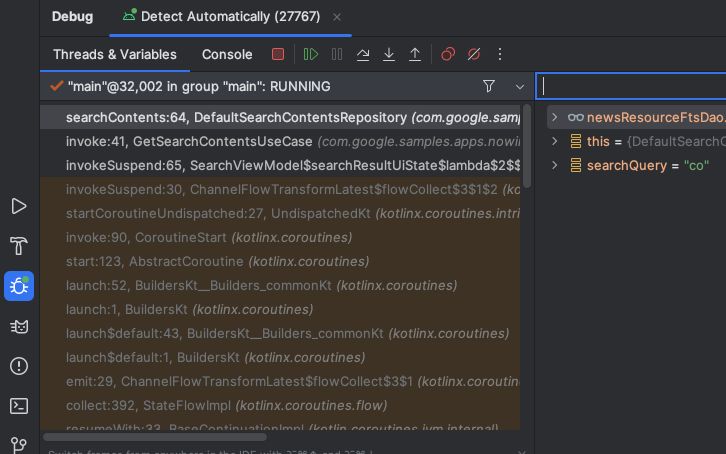The width and height of the screenshot is (726, 454).
Task: Focus the evaluate expression input field
Action: (x=631, y=86)
